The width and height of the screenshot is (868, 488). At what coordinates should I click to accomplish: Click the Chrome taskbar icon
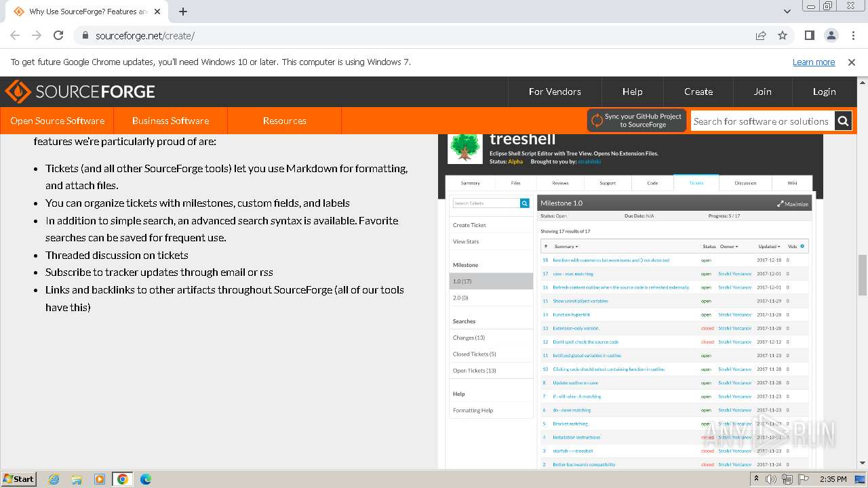(123, 479)
